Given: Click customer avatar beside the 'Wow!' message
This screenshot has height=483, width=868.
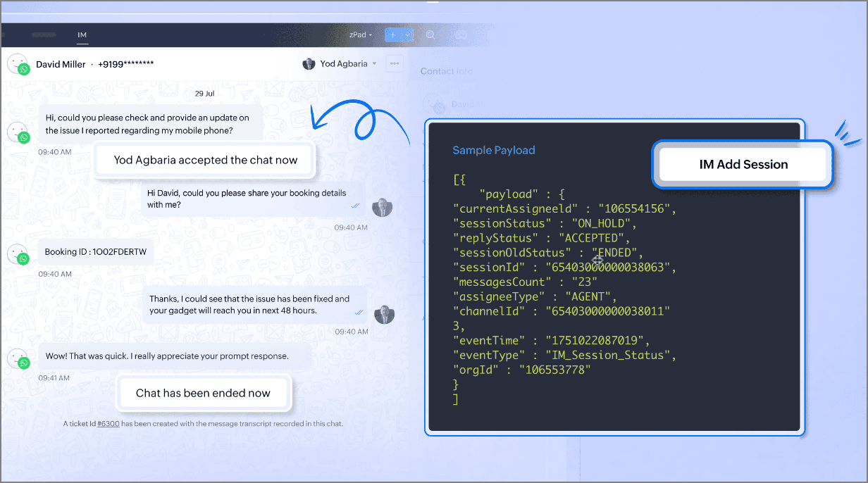Looking at the screenshot, I should point(18,358).
